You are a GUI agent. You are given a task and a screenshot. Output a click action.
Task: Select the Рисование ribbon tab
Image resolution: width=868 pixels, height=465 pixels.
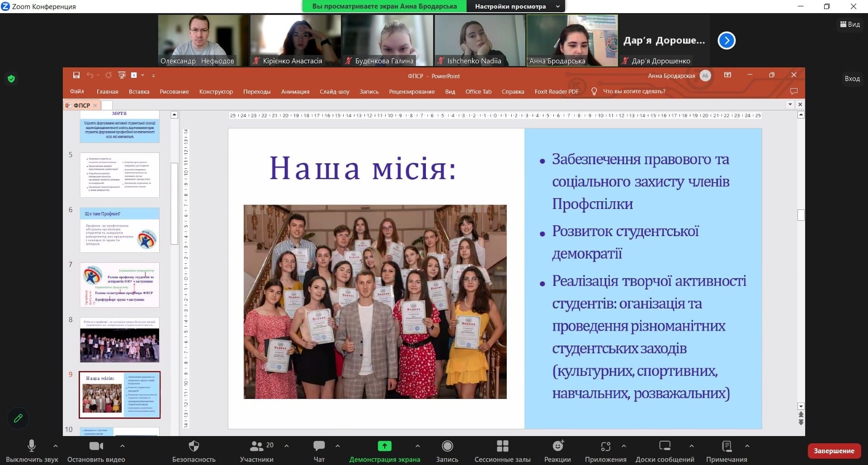point(174,91)
